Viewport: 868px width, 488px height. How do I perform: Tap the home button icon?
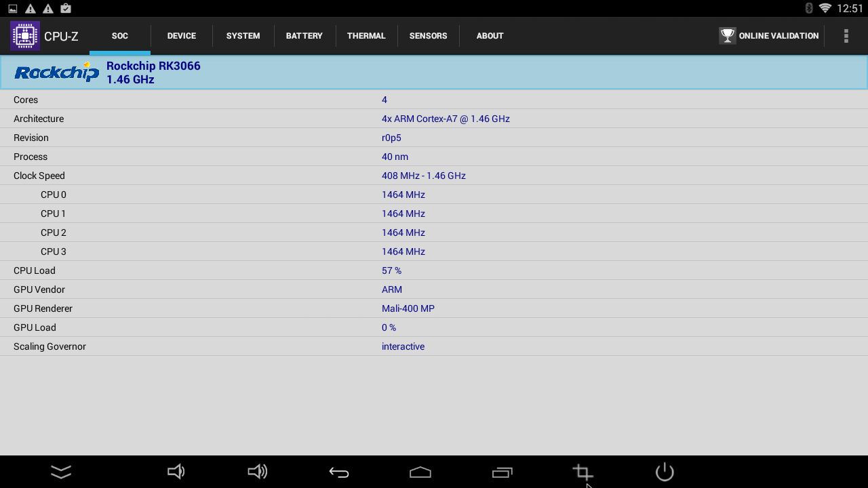coord(420,472)
